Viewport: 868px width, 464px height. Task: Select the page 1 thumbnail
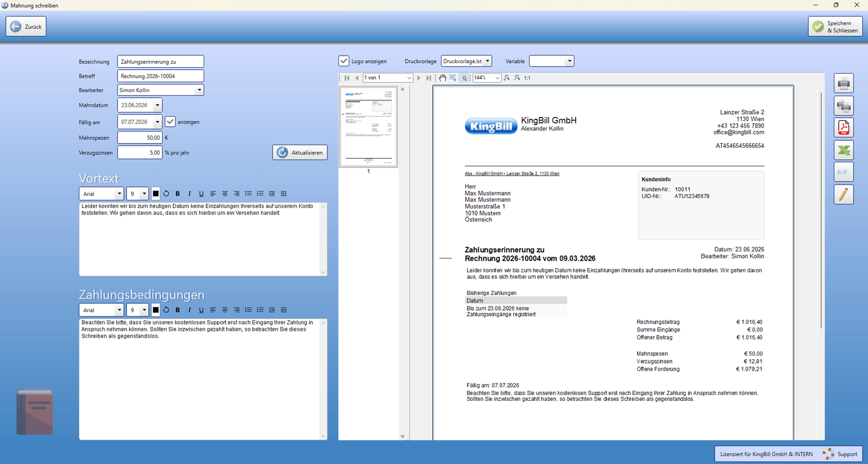click(369, 127)
